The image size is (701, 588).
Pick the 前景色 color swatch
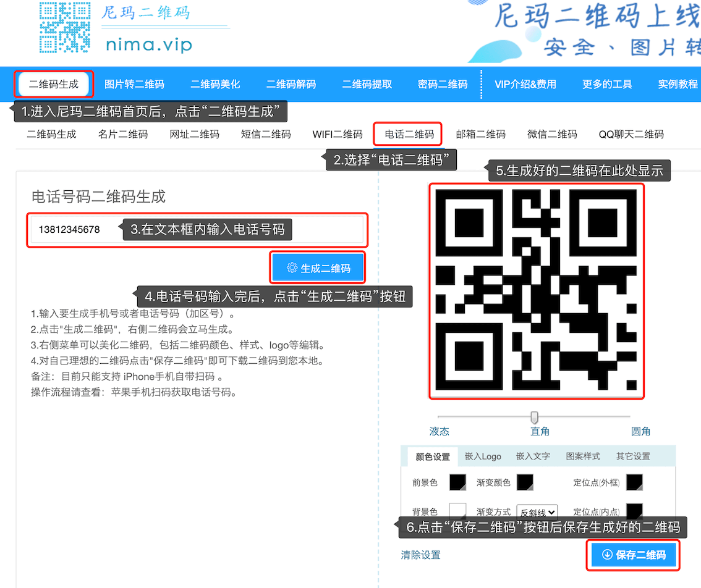(x=458, y=482)
